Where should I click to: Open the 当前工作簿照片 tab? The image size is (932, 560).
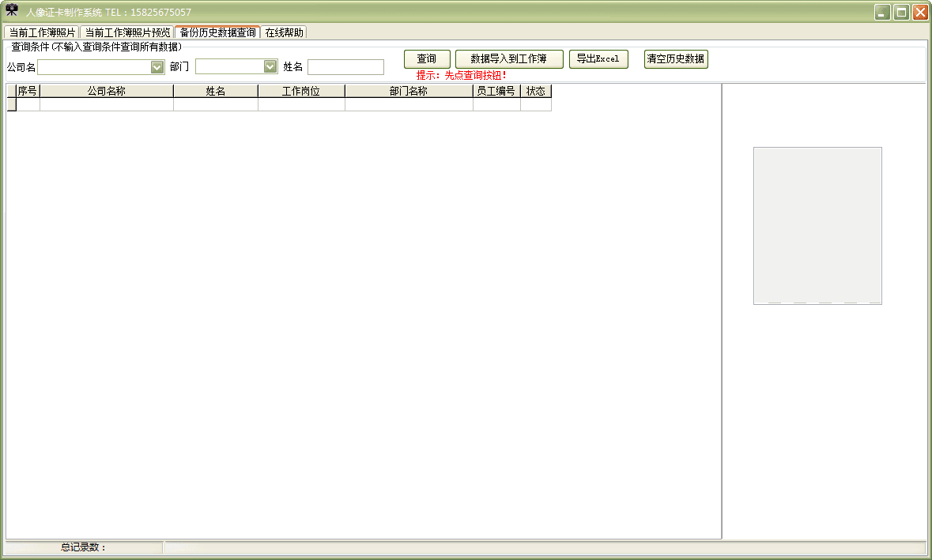coord(42,32)
